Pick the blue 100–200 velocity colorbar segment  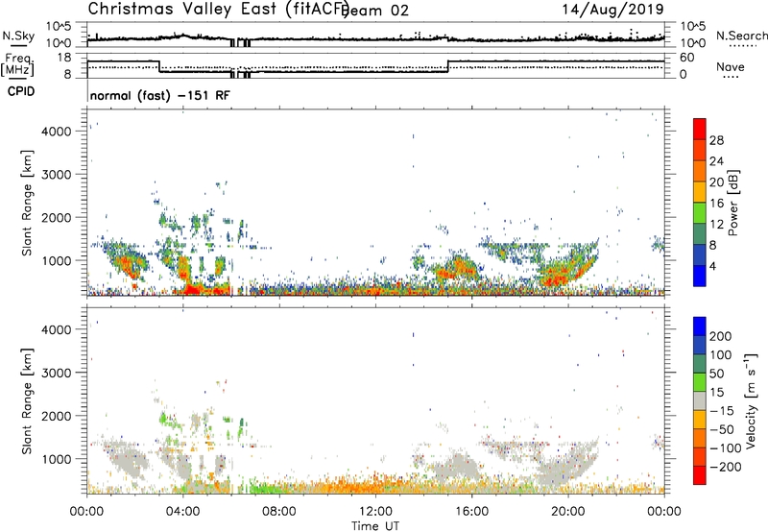click(x=700, y=346)
